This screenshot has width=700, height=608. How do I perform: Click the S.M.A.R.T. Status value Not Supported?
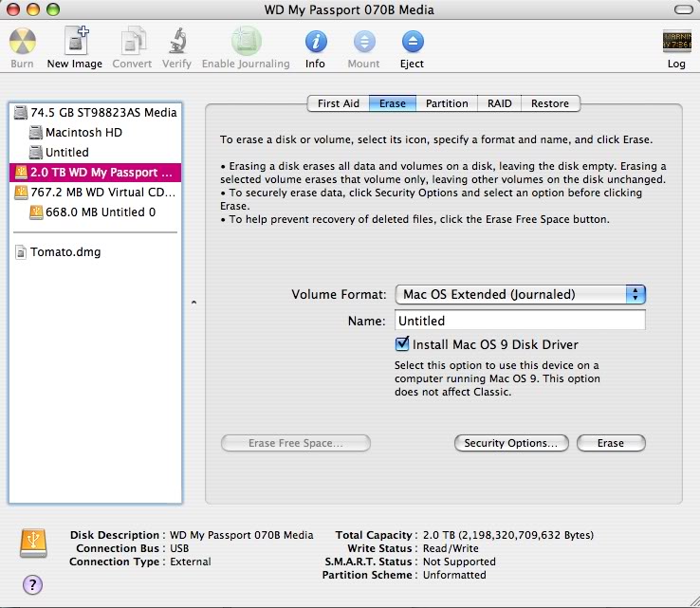[x=459, y=562]
